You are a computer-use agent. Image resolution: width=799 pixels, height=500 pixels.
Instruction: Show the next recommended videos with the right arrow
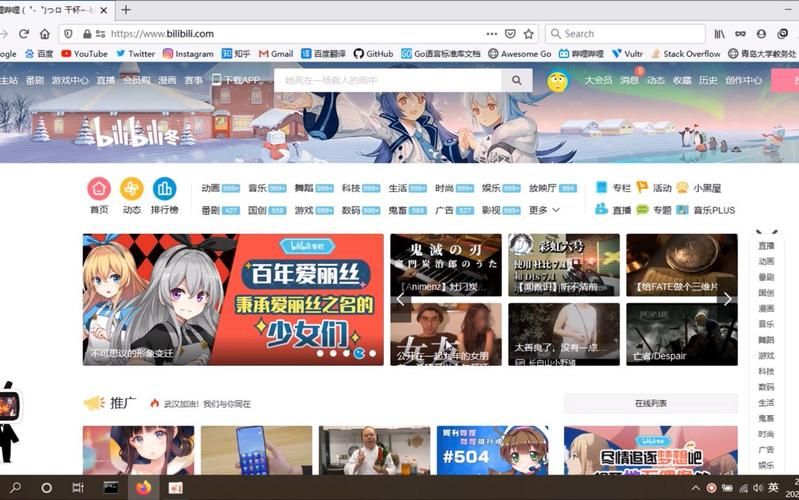(727, 299)
